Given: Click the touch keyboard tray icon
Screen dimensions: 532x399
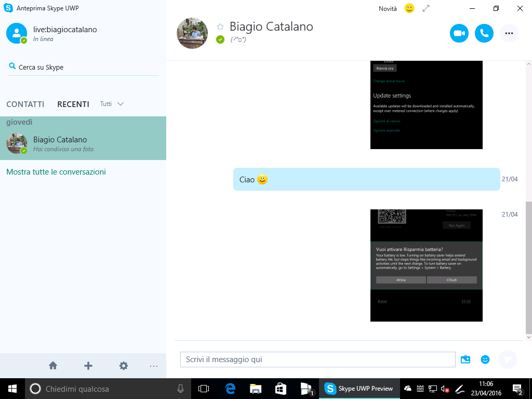Looking at the screenshot, I should (420, 389).
